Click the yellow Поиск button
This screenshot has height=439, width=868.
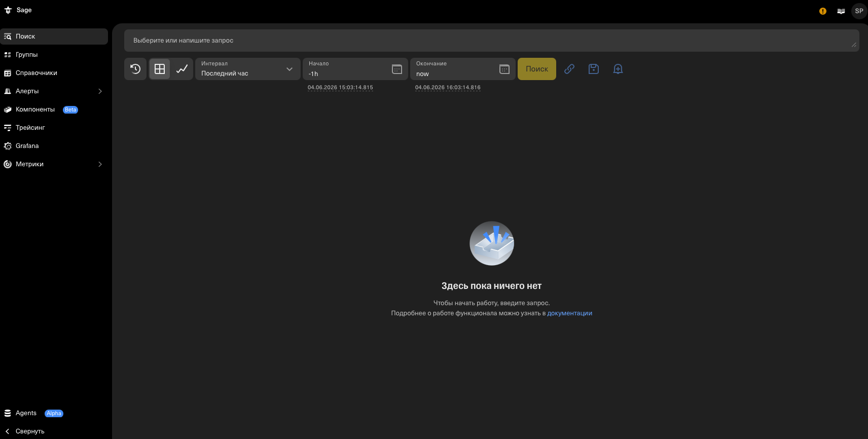coord(537,69)
